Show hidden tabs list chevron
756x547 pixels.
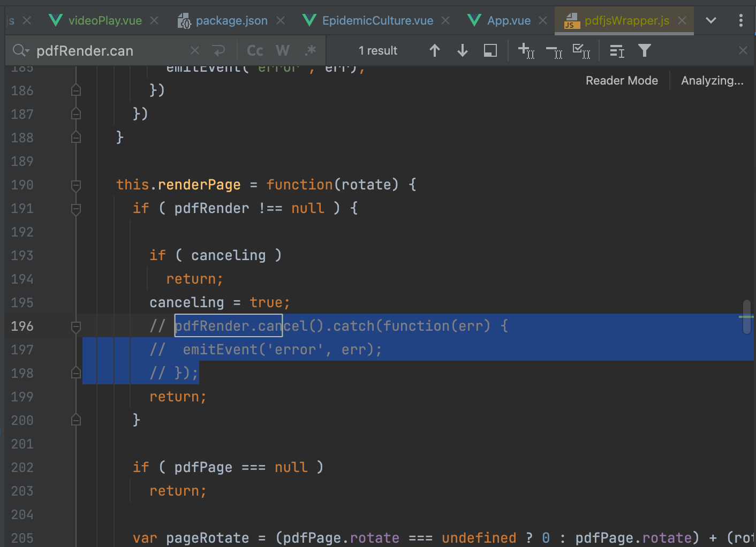click(711, 20)
